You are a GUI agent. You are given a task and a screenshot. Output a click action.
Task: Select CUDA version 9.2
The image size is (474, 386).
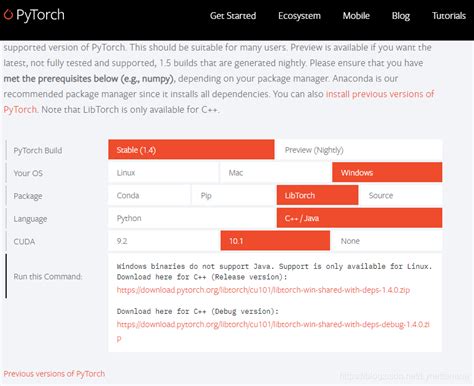click(x=163, y=241)
